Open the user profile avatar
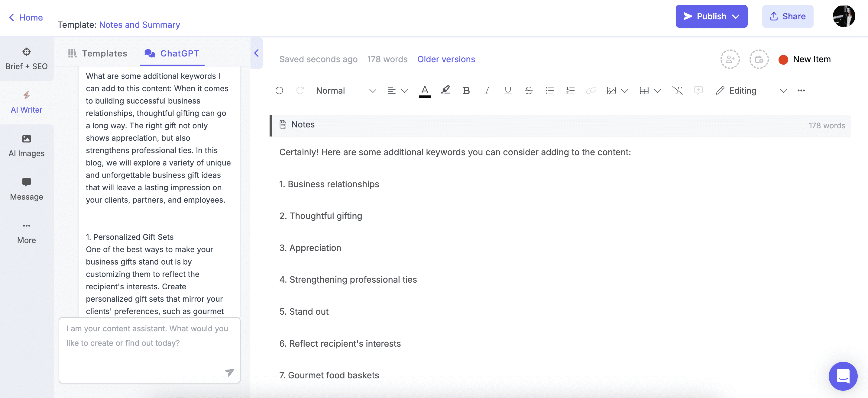Viewport: 868px width, 398px height. (x=844, y=16)
